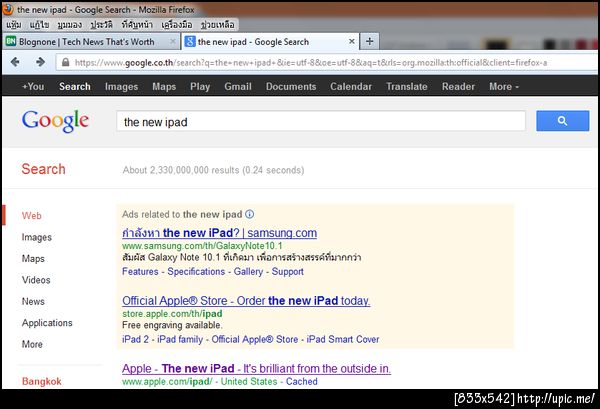Click the iPad family sitelink
Image resolution: width=600 pixels, height=409 pixels.
click(x=180, y=339)
